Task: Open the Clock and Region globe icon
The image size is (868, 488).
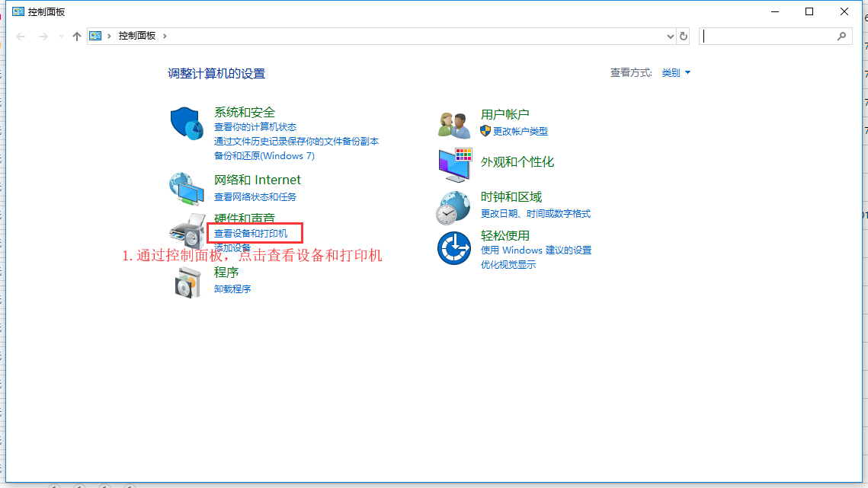Action: click(x=453, y=208)
